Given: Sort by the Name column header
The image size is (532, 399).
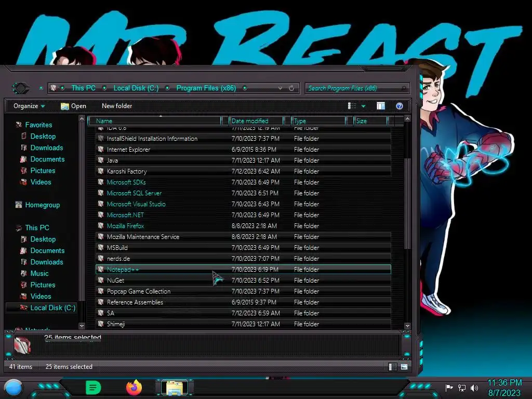Looking at the screenshot, I should point(154,121).
